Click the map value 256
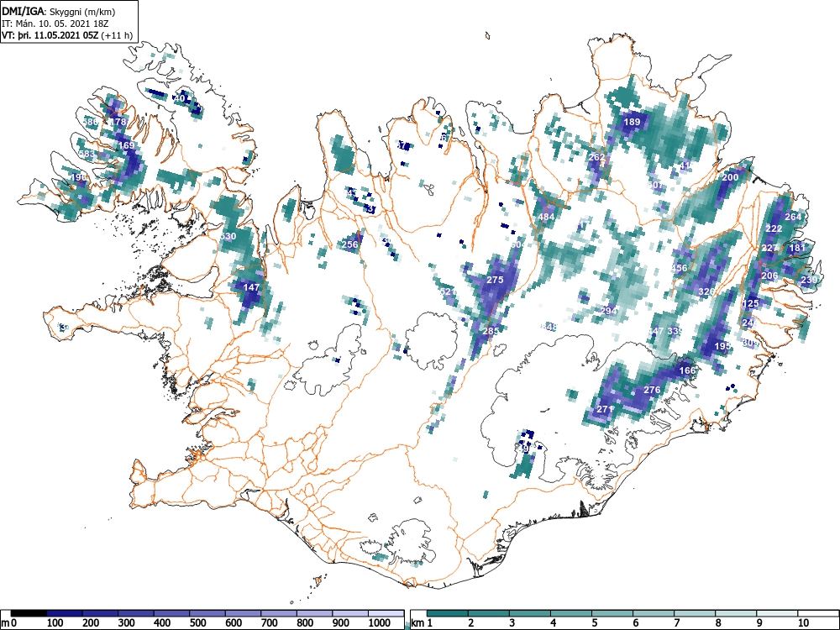The width and height of the screenshot is (840, 630). pos(349,244)
